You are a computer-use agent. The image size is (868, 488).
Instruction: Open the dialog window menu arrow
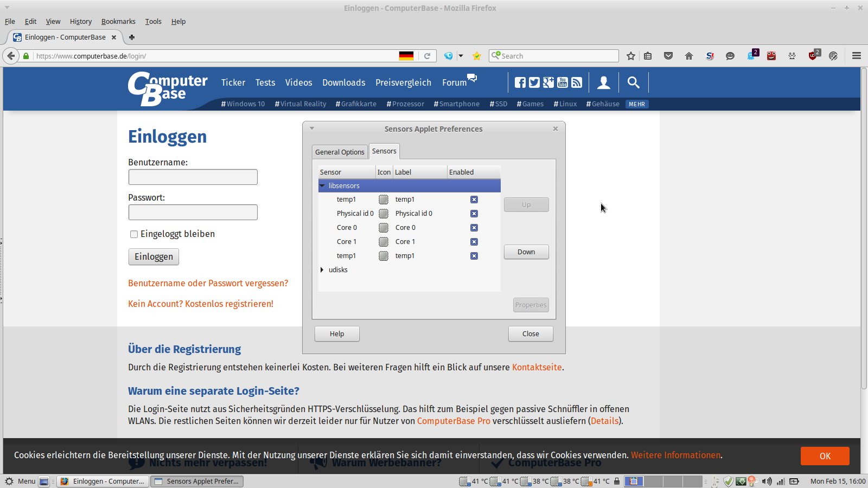[x=312, y=129]
